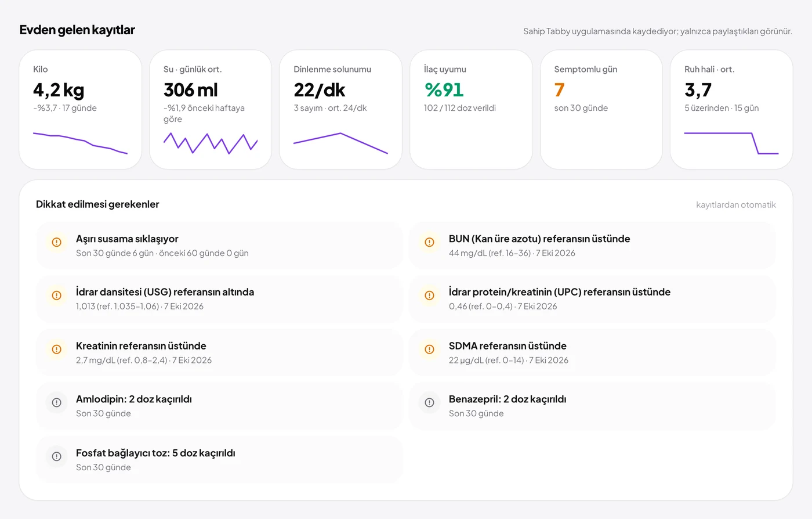Click warning icon beside İdrar dansitesi (USG)
812x519 pixels.
pyautogui.click(x=57, y=295)
